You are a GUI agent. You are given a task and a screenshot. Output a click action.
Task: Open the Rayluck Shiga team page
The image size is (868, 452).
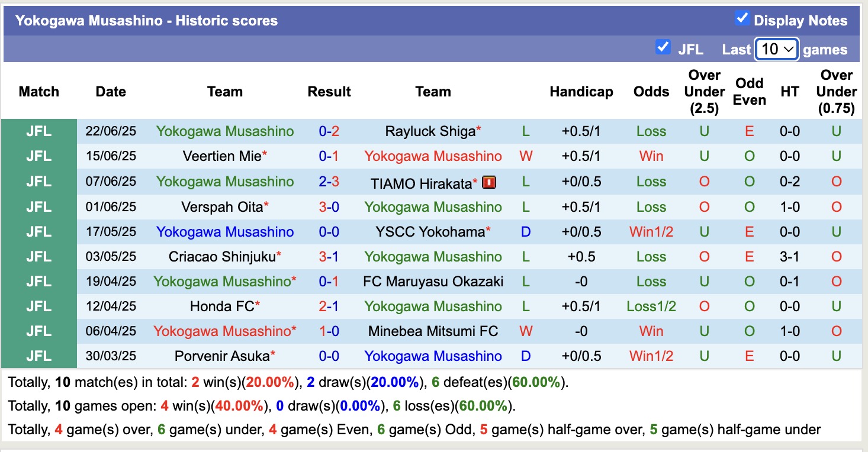pos(429,131)
